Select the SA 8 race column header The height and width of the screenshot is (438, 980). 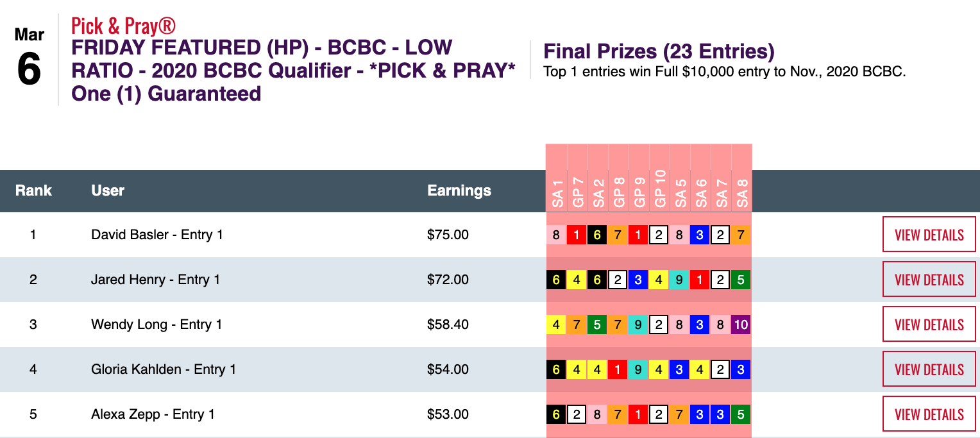[741, 191]
